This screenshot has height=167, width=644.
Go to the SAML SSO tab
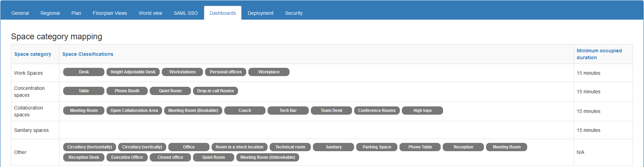click(186, 13)
